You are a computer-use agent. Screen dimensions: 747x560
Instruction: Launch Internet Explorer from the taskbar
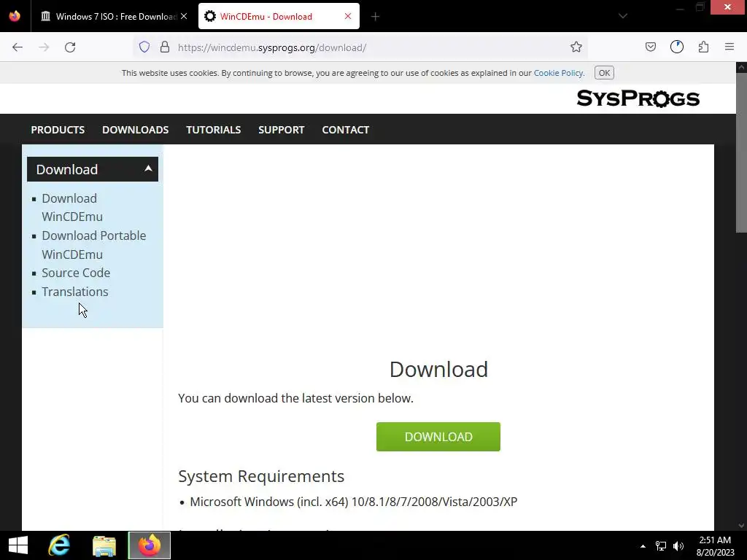[59, 545]
